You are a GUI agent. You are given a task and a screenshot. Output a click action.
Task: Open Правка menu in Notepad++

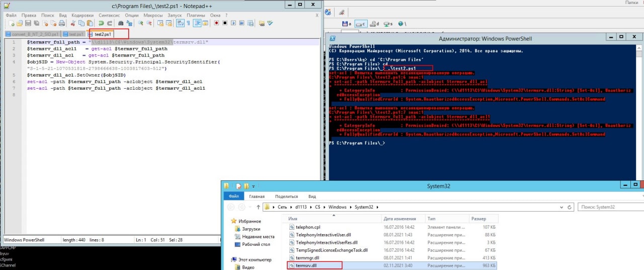(x=29, y=15)
